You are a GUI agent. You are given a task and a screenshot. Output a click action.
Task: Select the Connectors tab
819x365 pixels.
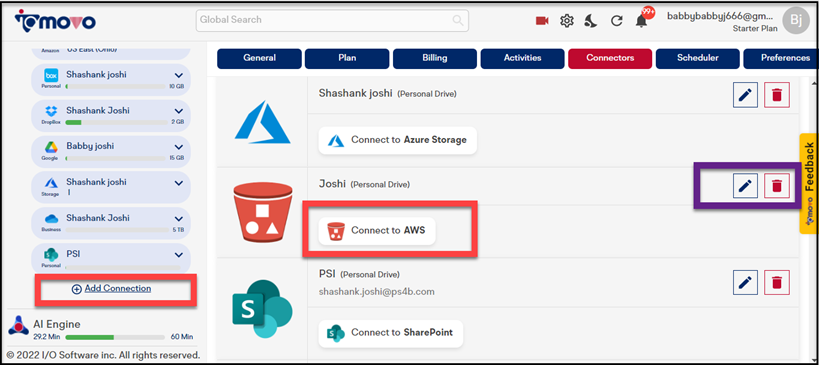pos(610,58)
